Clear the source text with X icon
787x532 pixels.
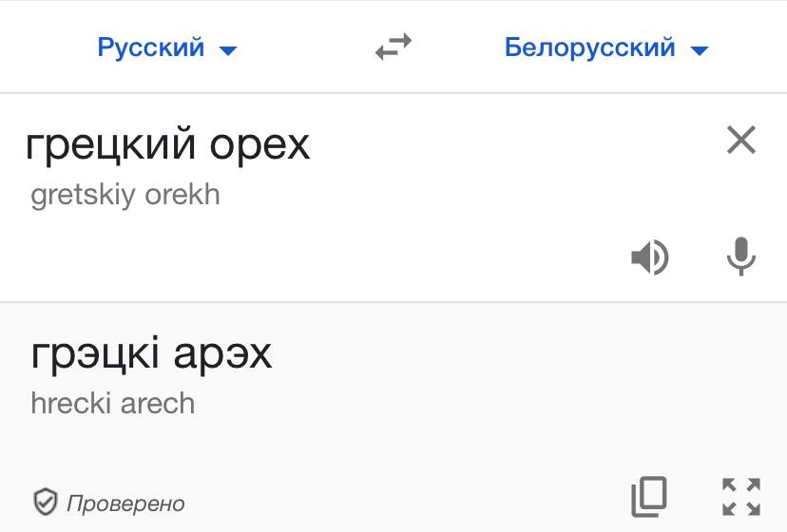pos(740,140)
